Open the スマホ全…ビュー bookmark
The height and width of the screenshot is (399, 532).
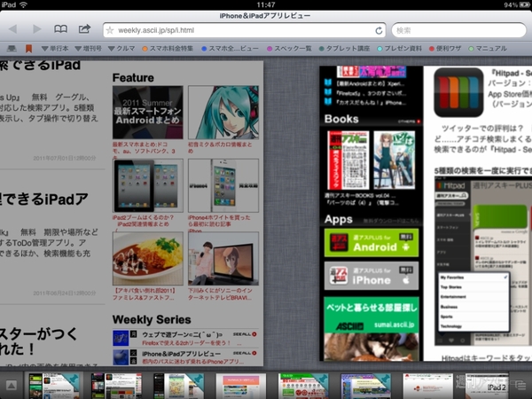point(230,49)
